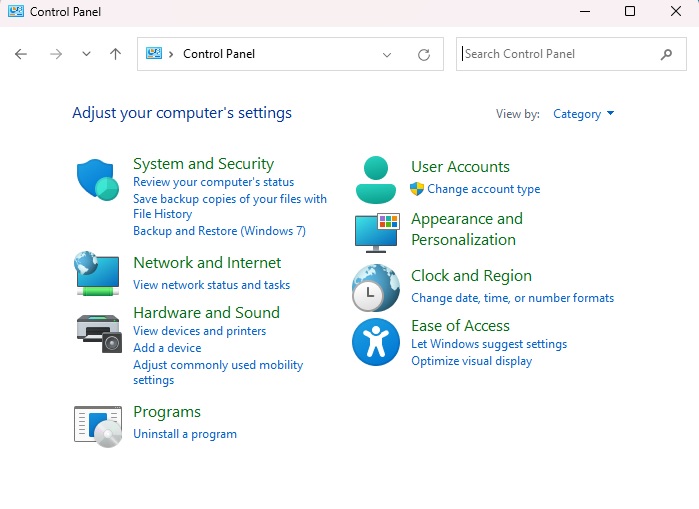The height and width of the screenshot is (509, 699).
Task: Refresh the Control Panel address bar
Action: coord(424,54)
